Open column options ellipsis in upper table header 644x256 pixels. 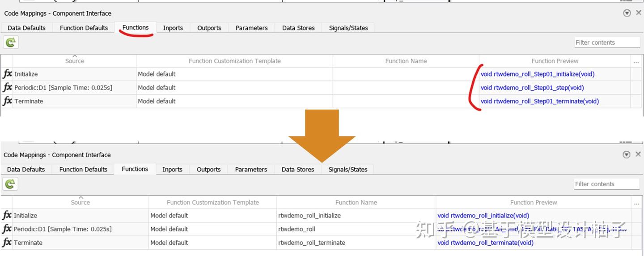[636, 61]
